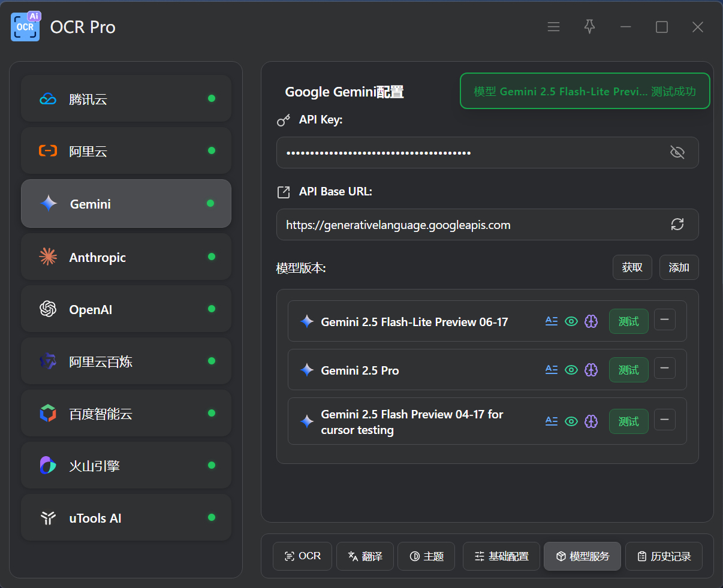Click Gemini star icon of Gemini 2.5 Pro row
The image size is (723, 588).
(307, 370)
